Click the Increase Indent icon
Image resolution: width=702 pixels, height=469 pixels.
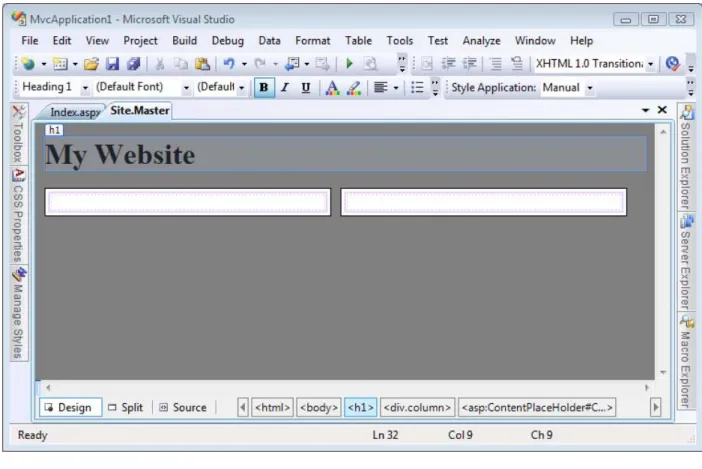point(469,64)
